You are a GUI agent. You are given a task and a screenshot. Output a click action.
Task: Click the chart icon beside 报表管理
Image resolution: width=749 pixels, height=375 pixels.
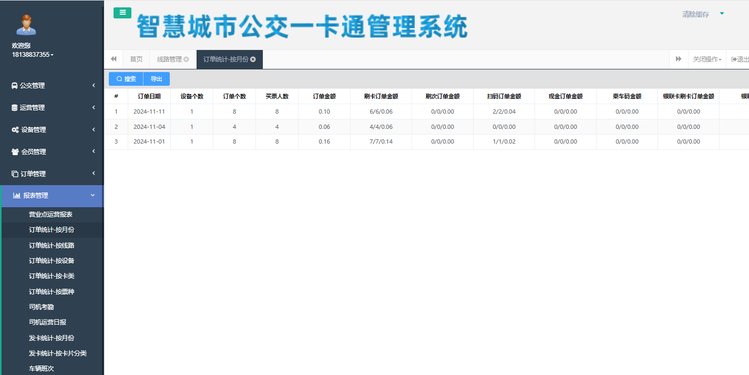[x=17, y=195]
